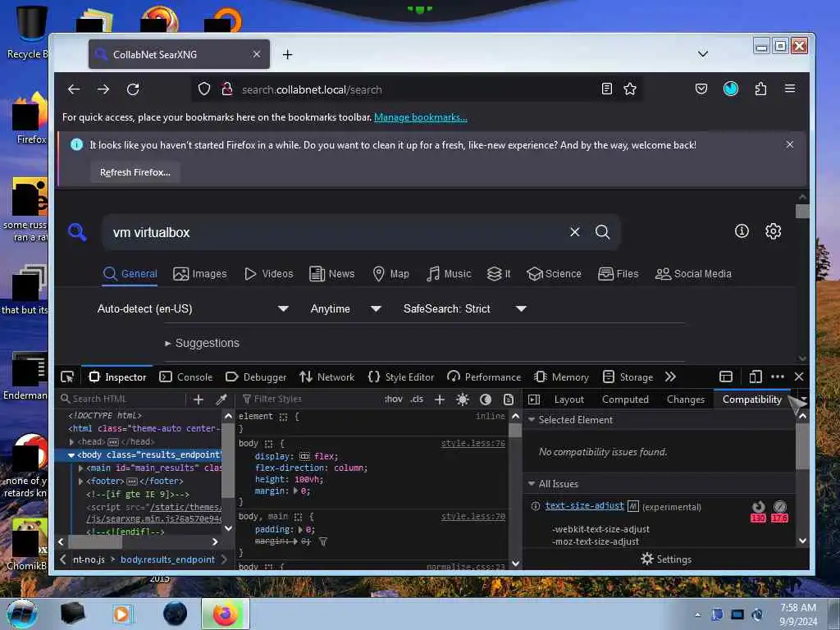The image size is (840, 630).
Task: Select the Images search category
Action: click(200, 274)
